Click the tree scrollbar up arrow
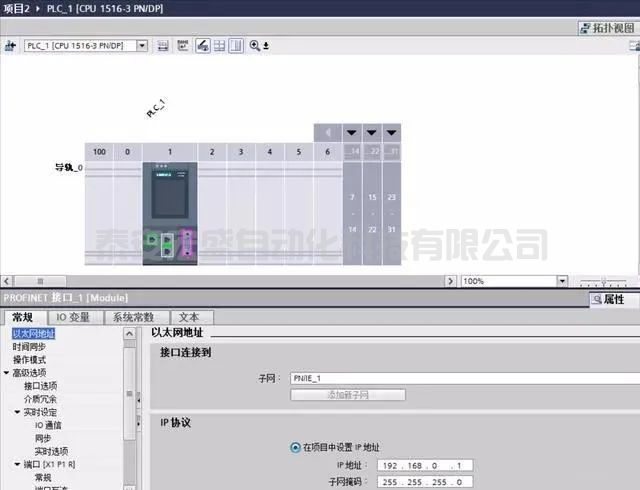This screenshot has height=490, width=640. (x=129, y=334)
